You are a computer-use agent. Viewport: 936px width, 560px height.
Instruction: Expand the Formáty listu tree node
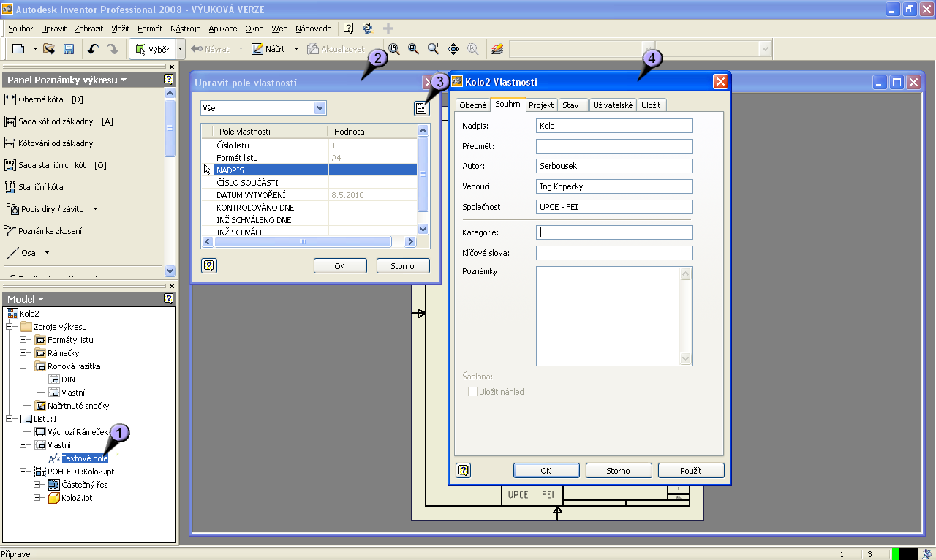tap(23, 340)
